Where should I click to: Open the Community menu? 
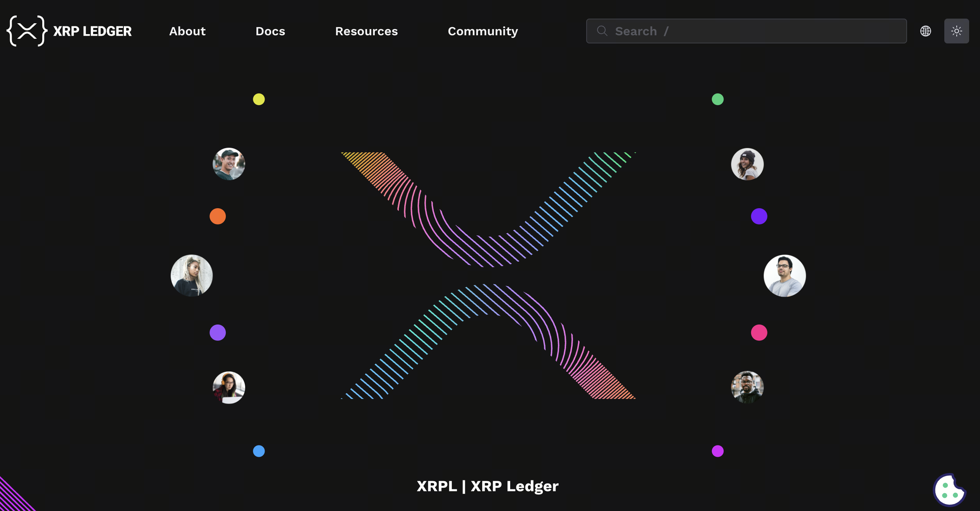tap(483, 31)
